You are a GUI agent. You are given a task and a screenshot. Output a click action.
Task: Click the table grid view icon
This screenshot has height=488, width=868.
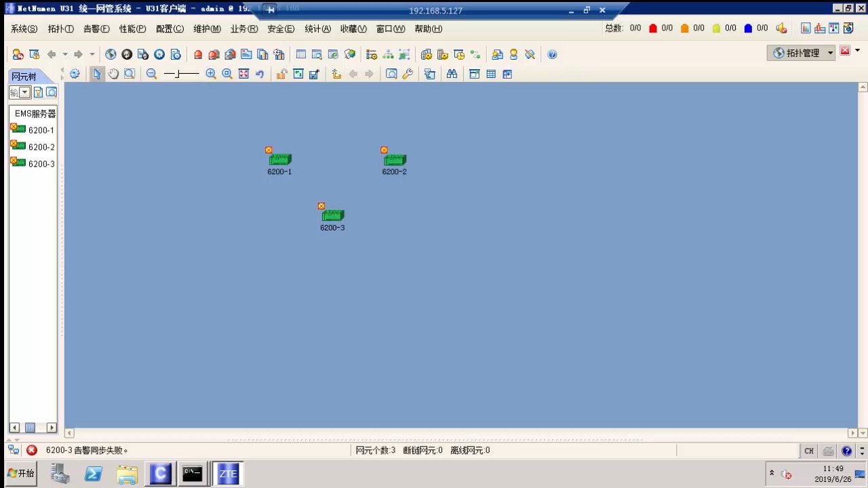coord(491,74)
